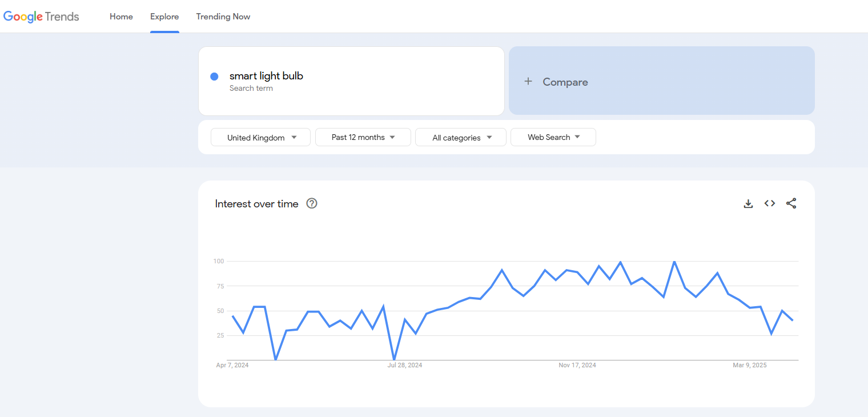Click the Nov 17, 2024 axis label

point(577,365)
